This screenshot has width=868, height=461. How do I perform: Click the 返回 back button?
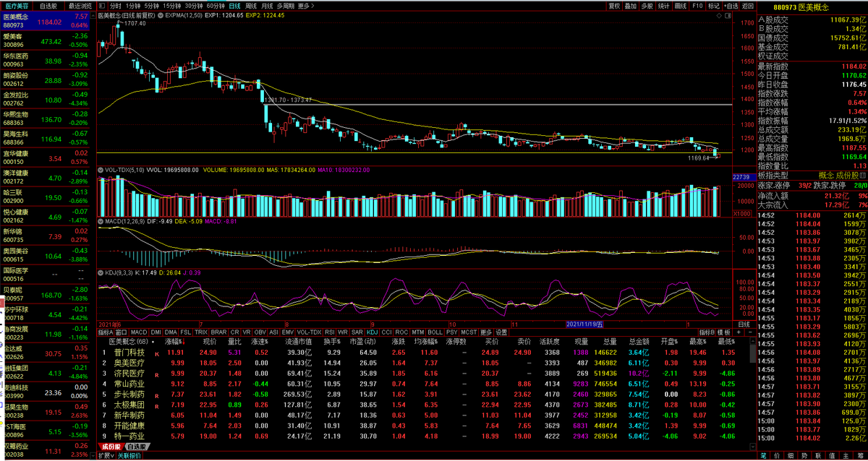coord(747,6)
